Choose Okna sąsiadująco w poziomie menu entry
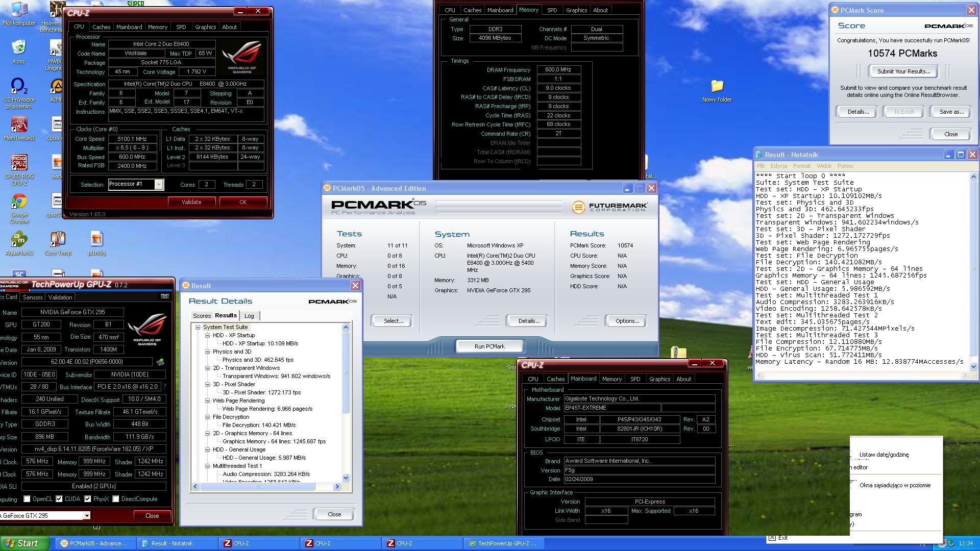The height and width of the screenshot is (551, 980). (895, 485)
